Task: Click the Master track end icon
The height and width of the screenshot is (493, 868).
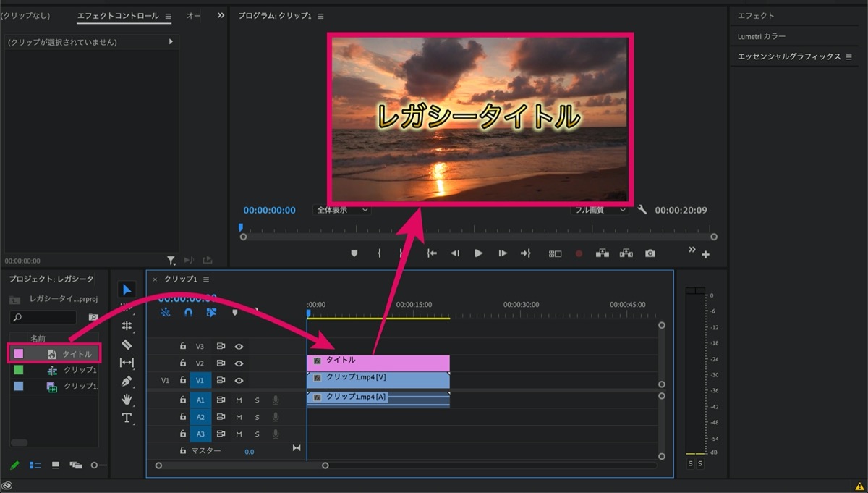Action: [296, 449]
